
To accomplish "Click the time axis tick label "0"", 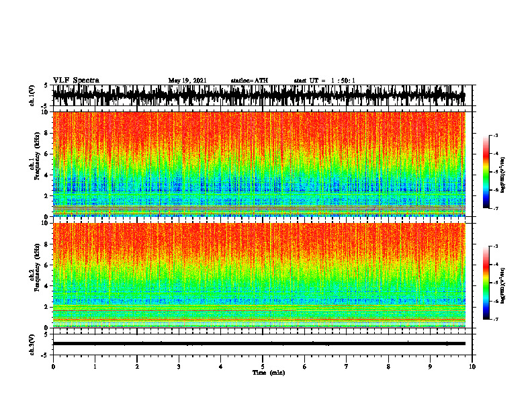I will [x=53, y=367].
